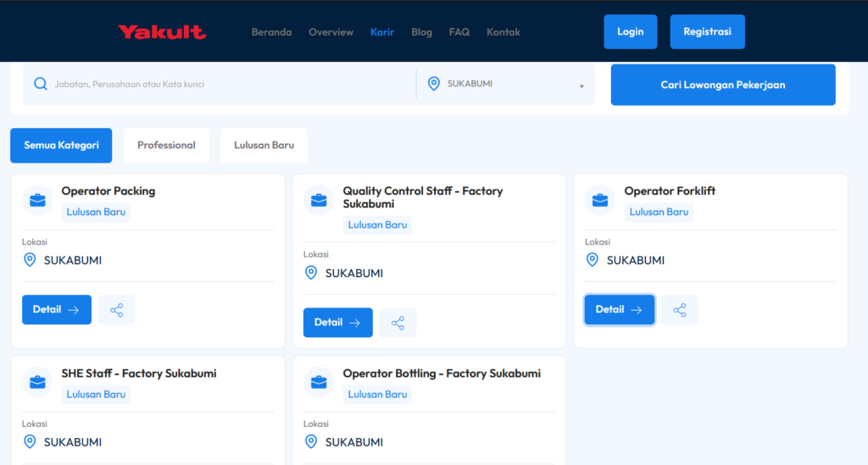Image resolution: width=868 pixels, height=465 pixels.
Task: Select the Semua Kategori tab
Action: tap(61, 146)
